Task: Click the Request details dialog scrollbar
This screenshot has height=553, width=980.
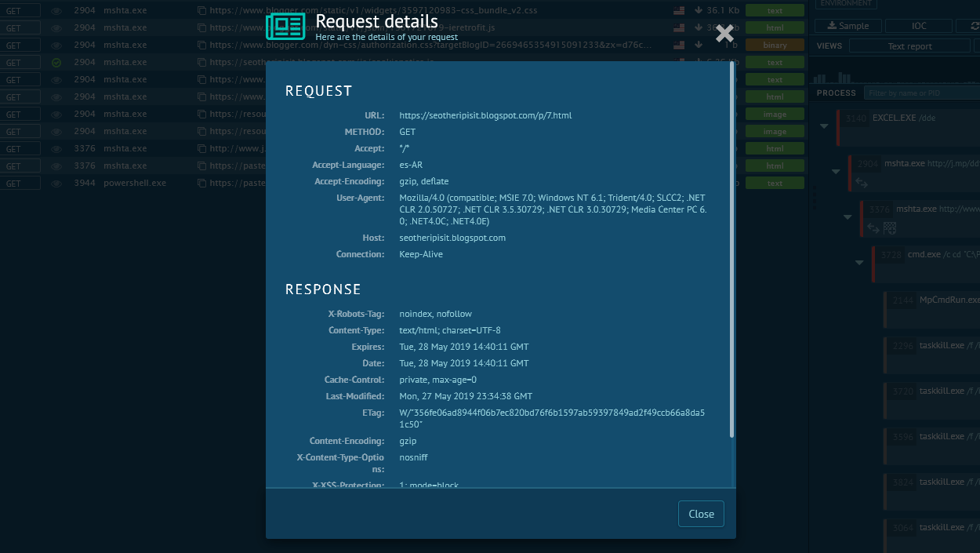Action: click(x=732, y=251)
